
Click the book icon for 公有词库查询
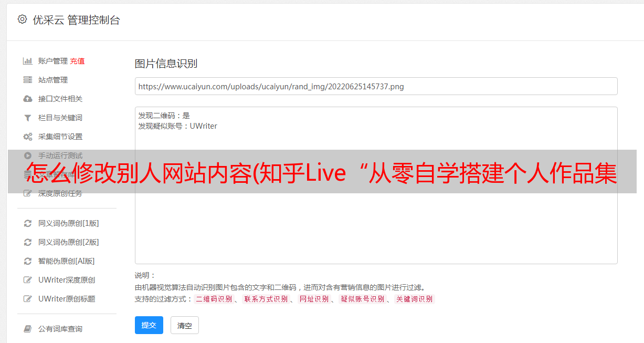(x=28, y=329)
